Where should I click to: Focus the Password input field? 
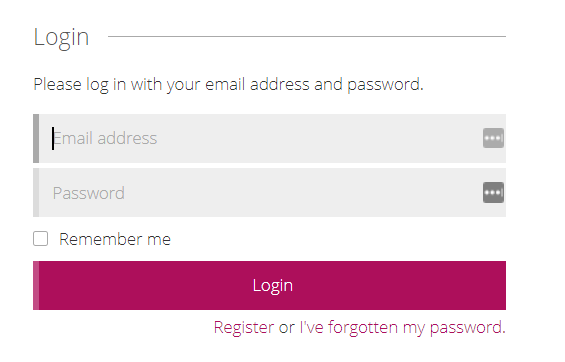pyautogui.click(x=270, y=193)
